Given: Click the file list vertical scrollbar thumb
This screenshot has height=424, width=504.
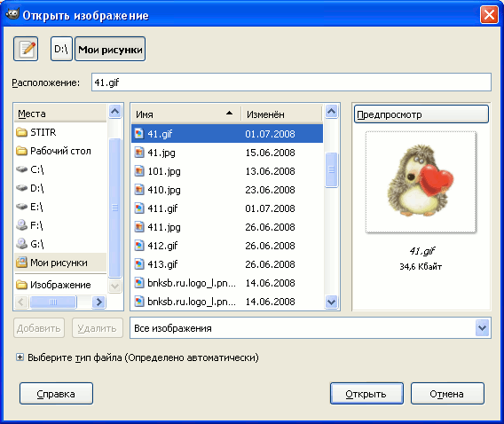Looking at the screenshot, I should click(331, 169).
